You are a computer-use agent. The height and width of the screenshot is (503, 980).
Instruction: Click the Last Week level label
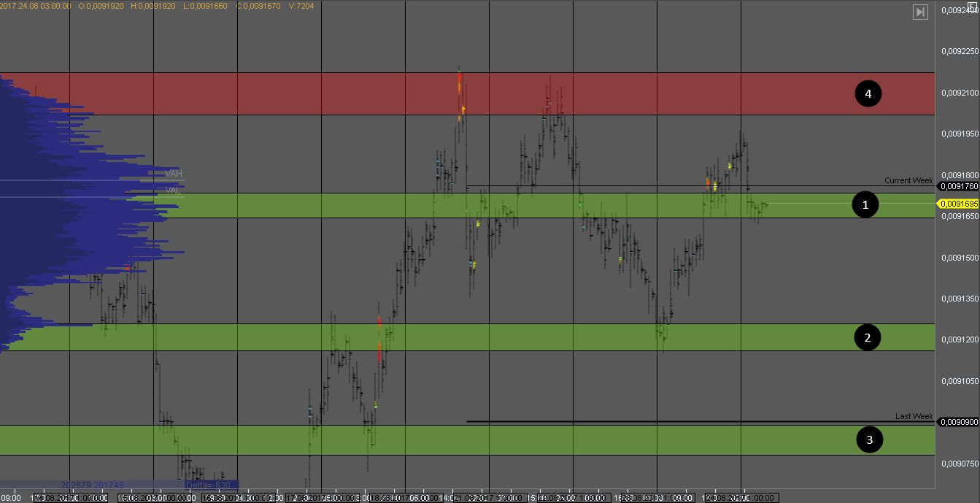[x=914, y=416]
